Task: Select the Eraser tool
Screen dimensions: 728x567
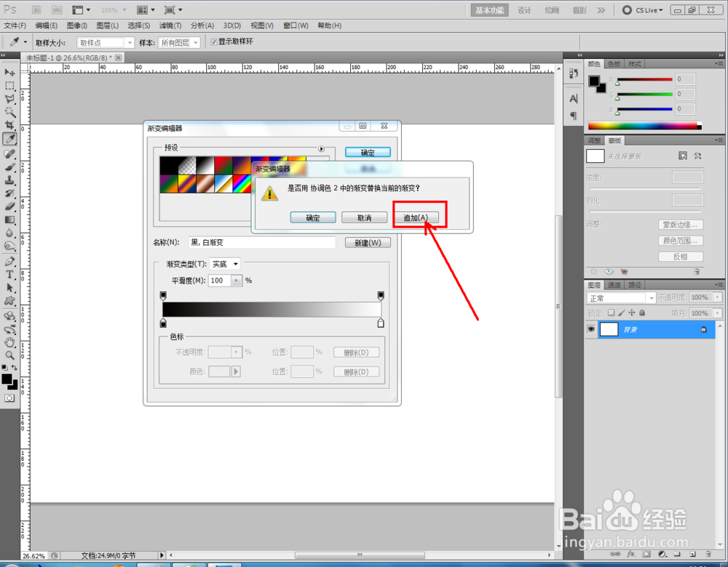Action: pyautogui.click(x=9, y=206)
